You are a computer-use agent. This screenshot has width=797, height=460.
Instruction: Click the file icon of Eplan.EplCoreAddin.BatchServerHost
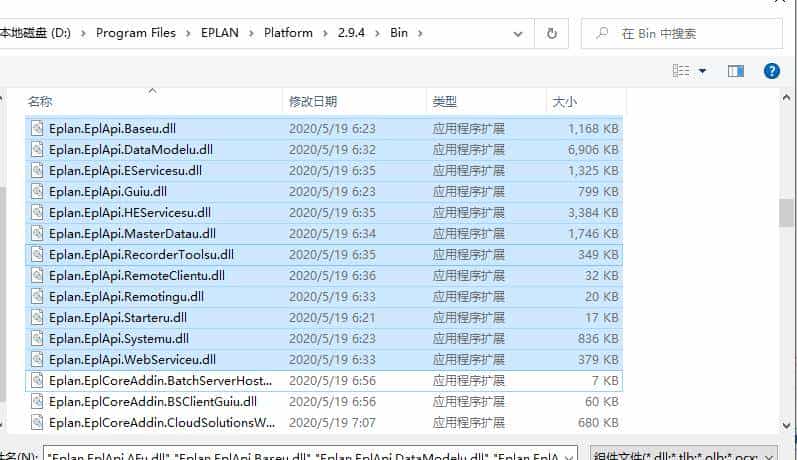[37, 380]
